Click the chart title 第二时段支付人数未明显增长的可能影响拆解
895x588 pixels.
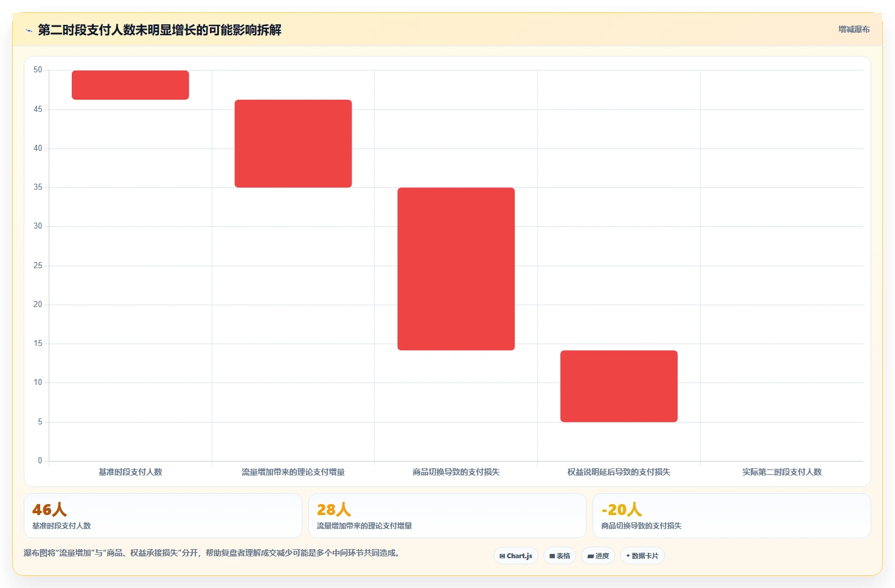click(x=159, y=30)
